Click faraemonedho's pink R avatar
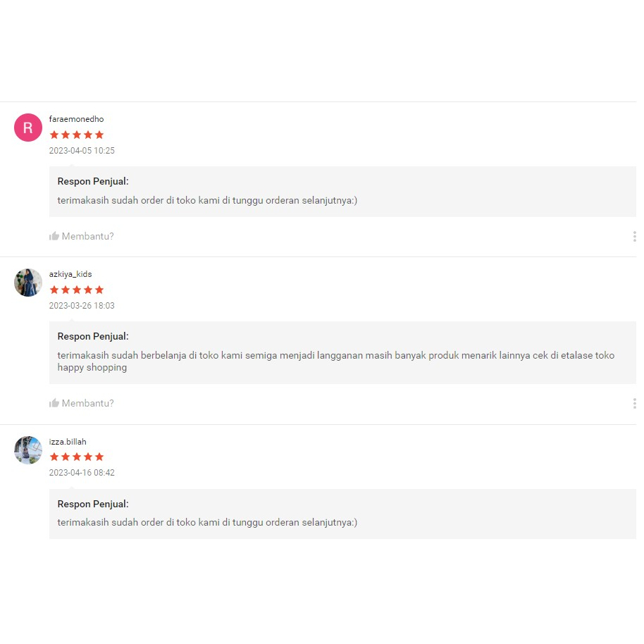Image resolution: width=644 pixels, height=644 pixels. 28,128
